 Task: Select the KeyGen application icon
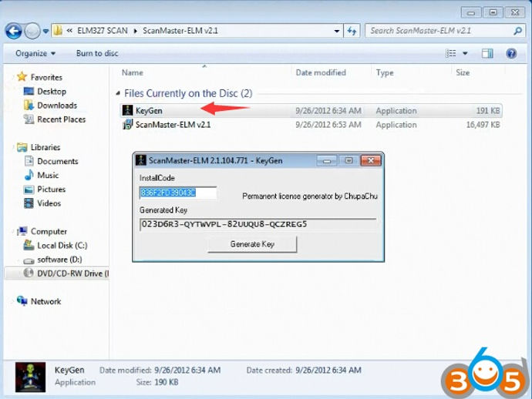click(x=127, y=110)
